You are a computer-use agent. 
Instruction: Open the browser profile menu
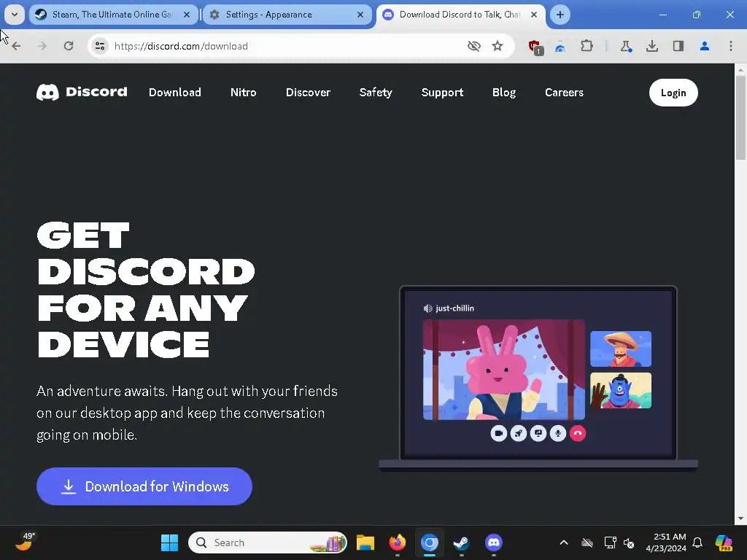pos(704,46)
